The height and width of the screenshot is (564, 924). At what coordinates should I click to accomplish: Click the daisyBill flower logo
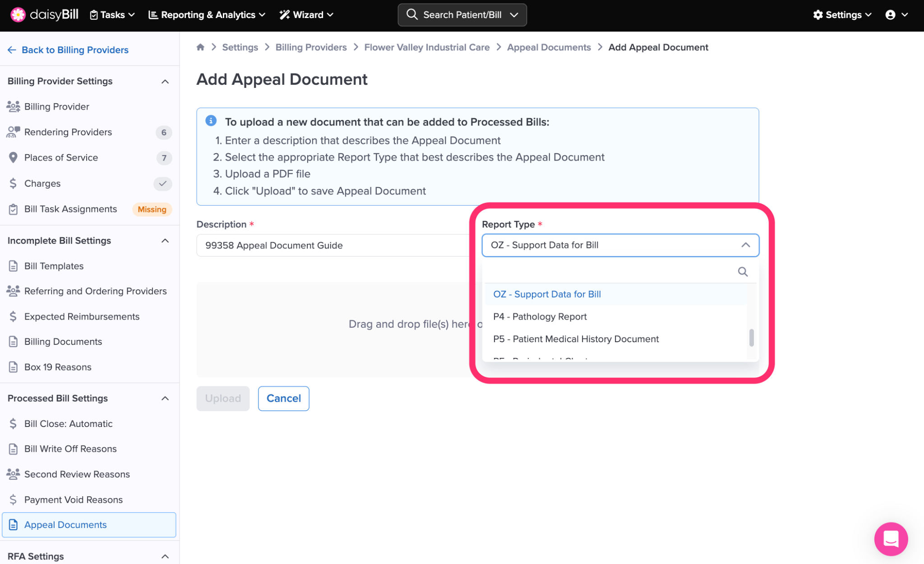(x=18, y=15)
